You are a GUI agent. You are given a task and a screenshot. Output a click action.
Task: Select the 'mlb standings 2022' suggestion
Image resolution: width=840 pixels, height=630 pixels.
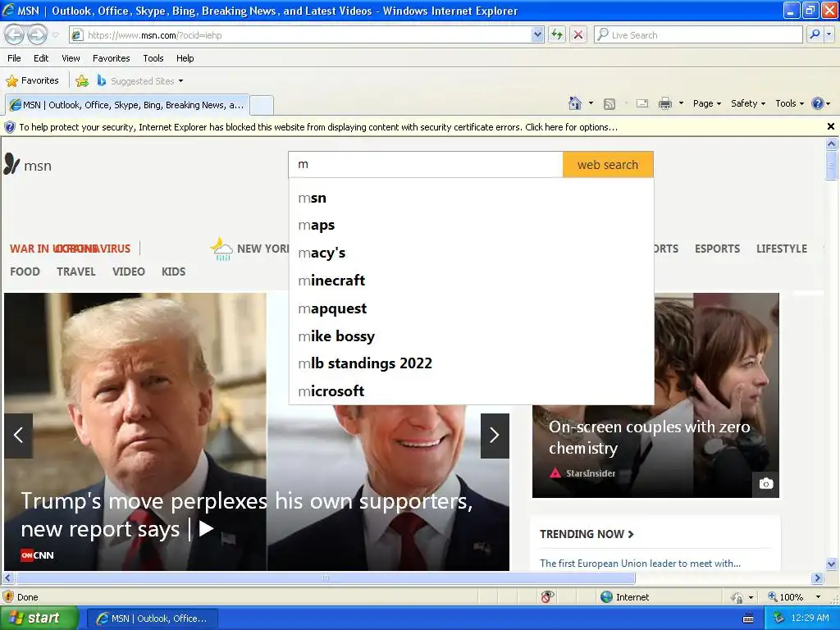coord(472,363)
